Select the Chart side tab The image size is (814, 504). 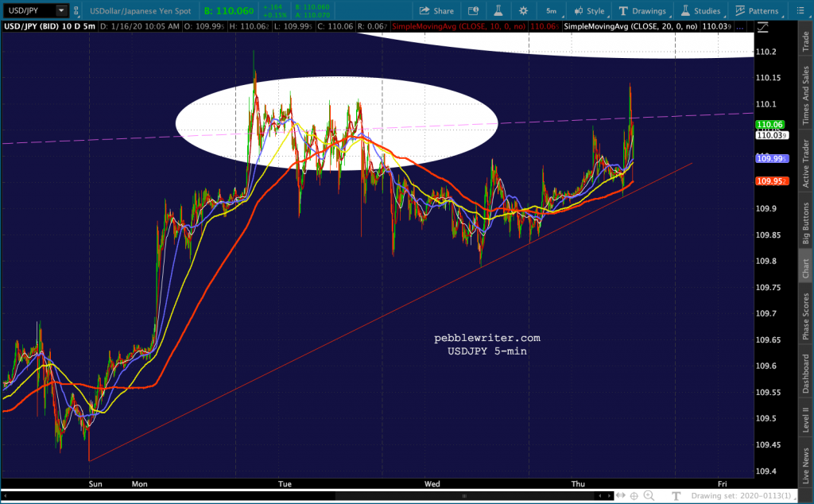(806, 267)
